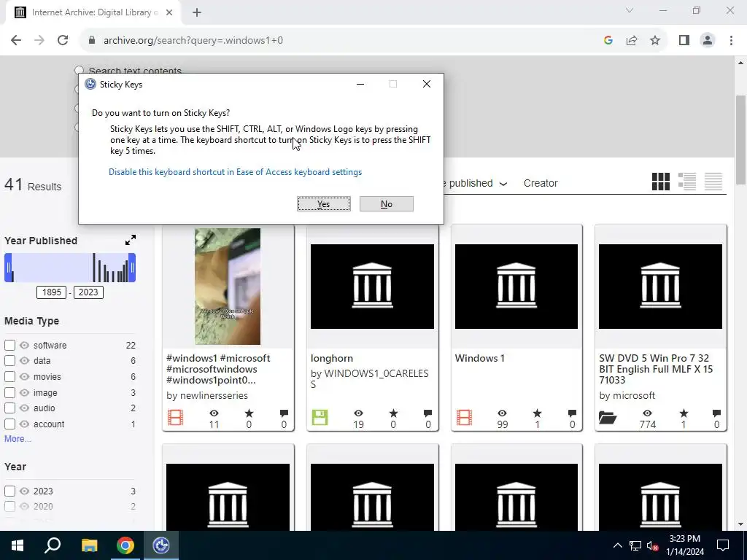Click the 1895 start year field
Viewport: 747px width, 560px height.
[52, 292]
